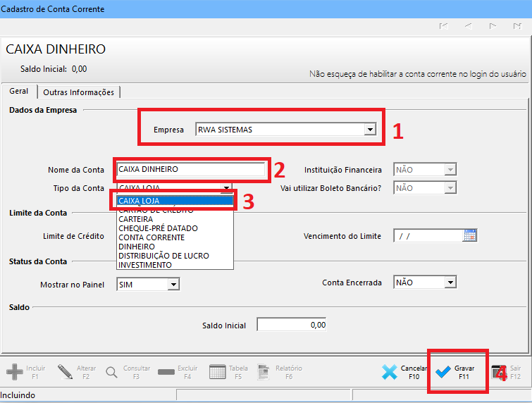The image size is (532, 403).
Task: Click the CAIXA DINHEIRO heading text
Action: (x=56, y=49)
